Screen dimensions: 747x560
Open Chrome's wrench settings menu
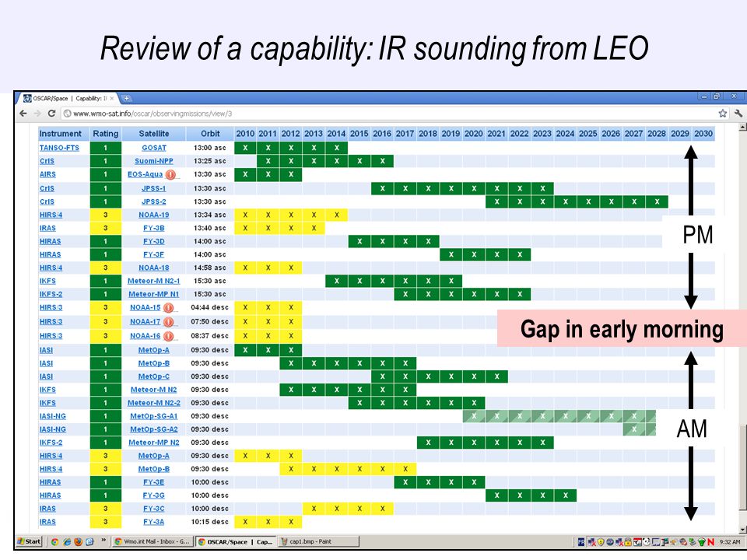738,114
